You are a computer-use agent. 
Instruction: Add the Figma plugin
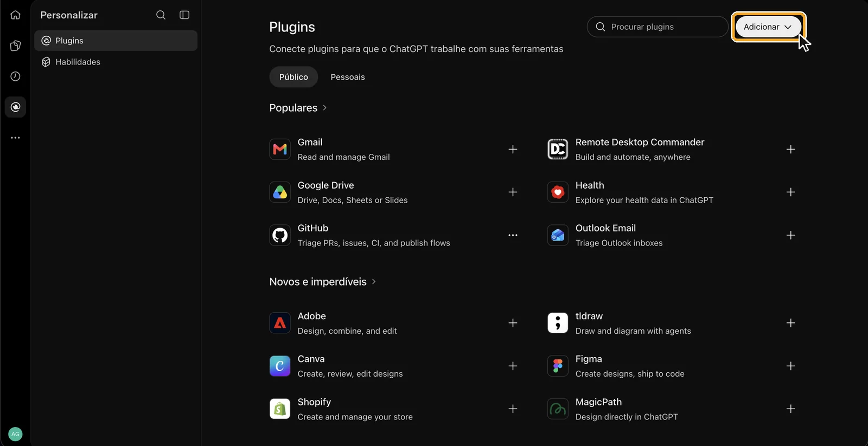(x=790, y=366)
